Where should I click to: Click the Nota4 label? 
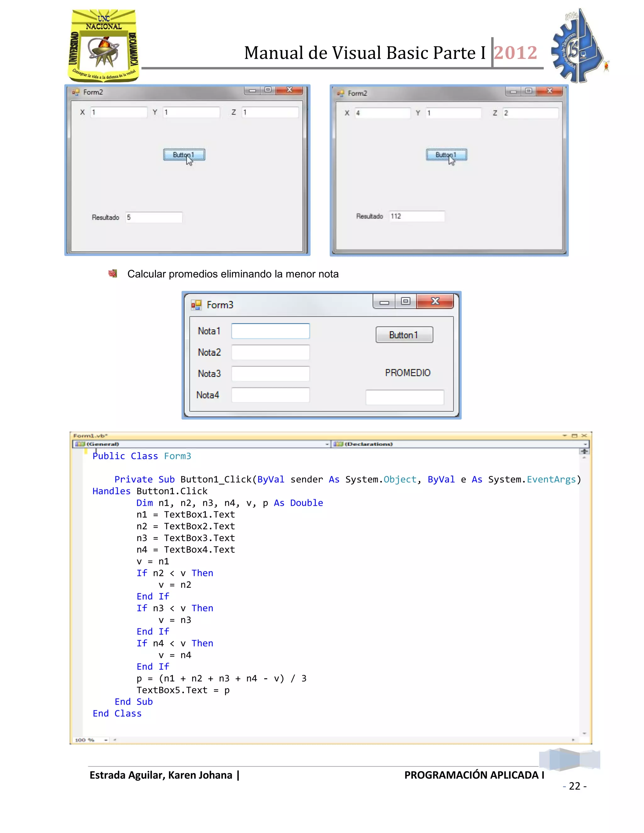tap(208, 395)
